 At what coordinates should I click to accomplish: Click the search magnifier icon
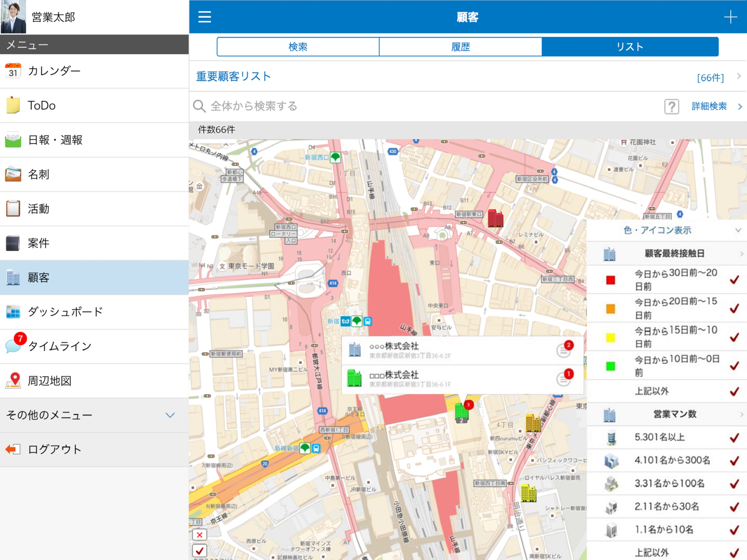tap(199, 106)
